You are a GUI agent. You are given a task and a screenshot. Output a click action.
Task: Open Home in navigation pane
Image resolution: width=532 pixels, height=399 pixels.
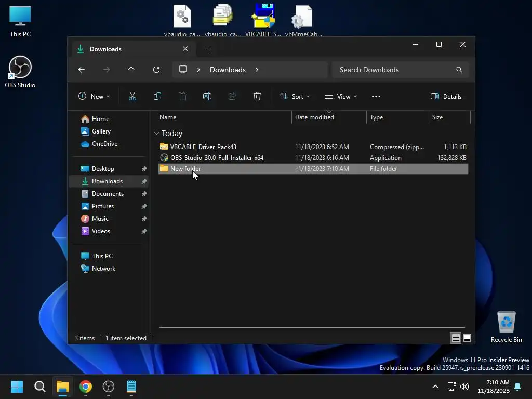tap(95, 119)
